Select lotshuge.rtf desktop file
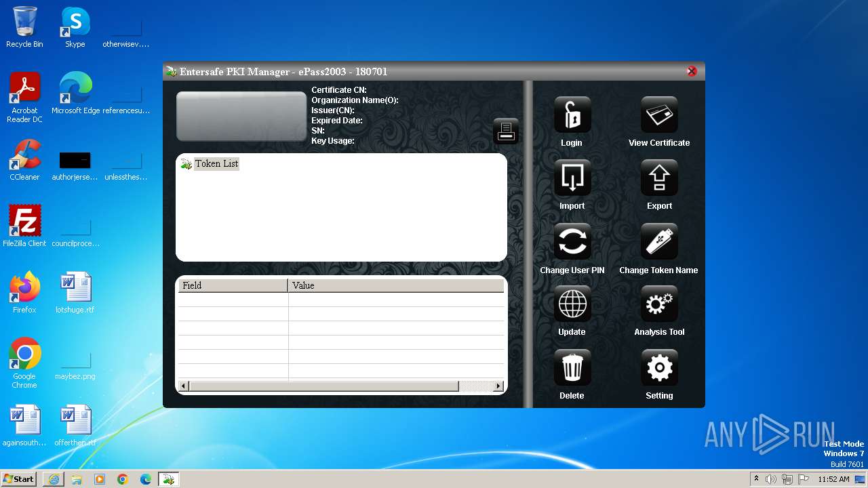 (75, 292)
